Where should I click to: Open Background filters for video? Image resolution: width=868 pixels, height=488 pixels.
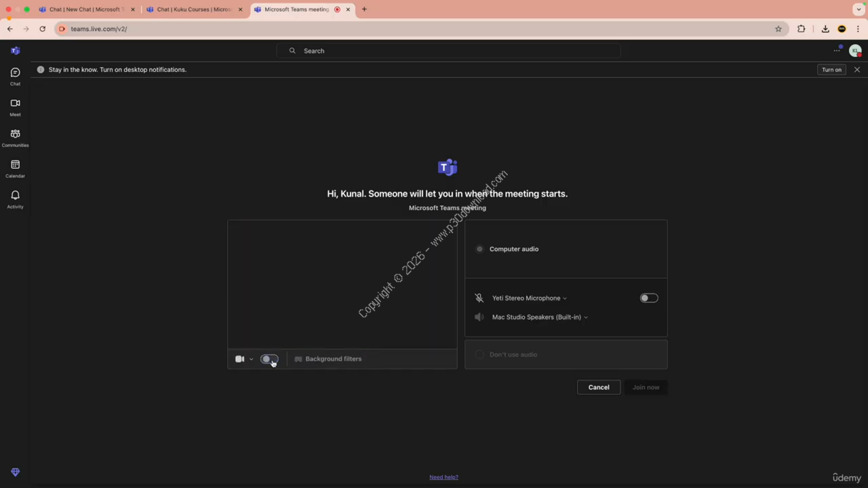[x=328, y=359]
